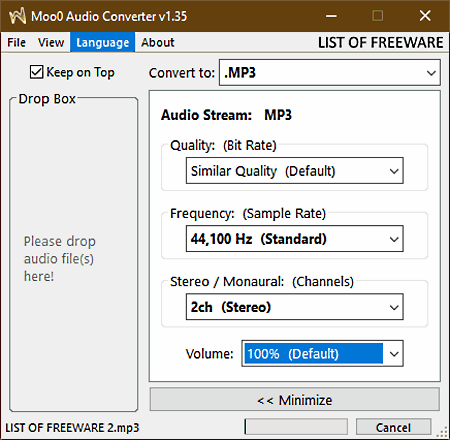Open the About menu
The width and height of the screenshot is (450, 440).
click(x=157, y=42)
